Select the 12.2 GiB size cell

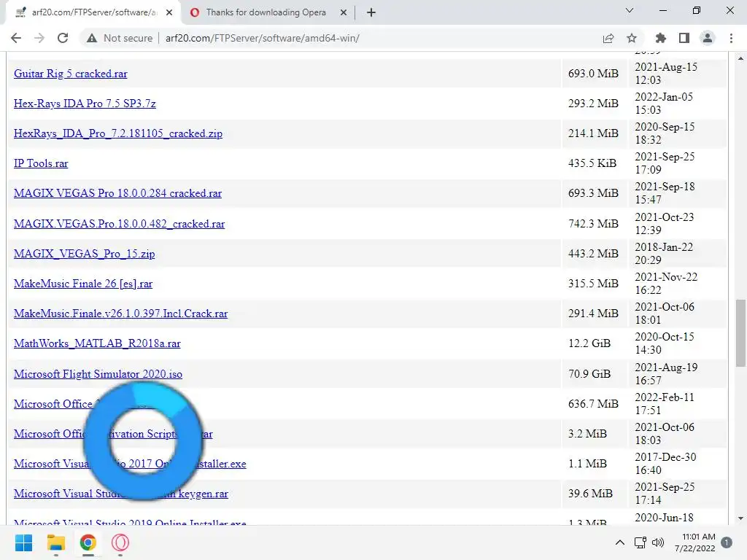pos(595,343)
